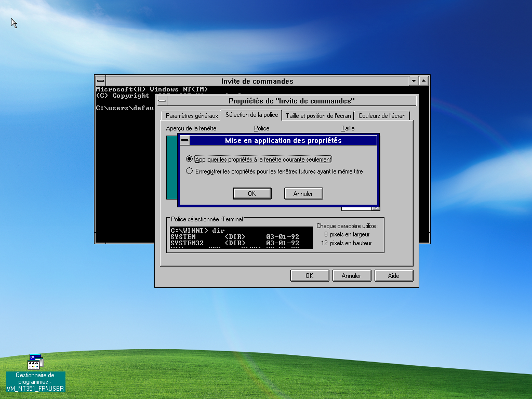532x399 pixels.
Task: Click Annuler at bottom of Propriétés dialog
Action: pos(351,276)
